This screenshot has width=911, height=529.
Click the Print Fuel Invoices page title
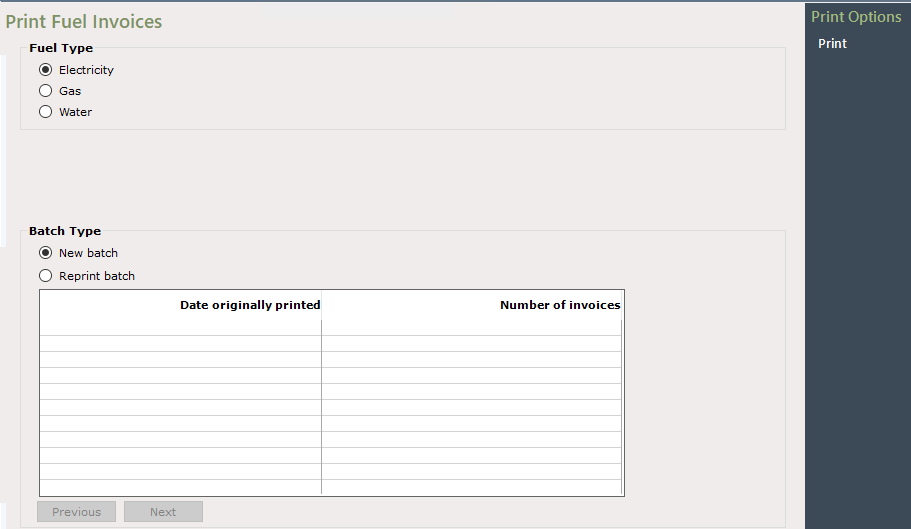tap(84, 21)
